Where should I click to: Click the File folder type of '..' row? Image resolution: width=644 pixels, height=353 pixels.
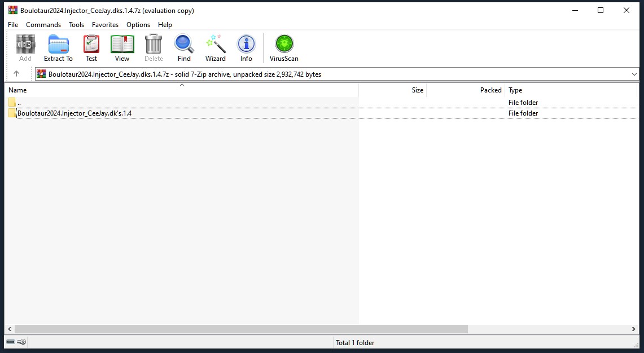(523, 103)
